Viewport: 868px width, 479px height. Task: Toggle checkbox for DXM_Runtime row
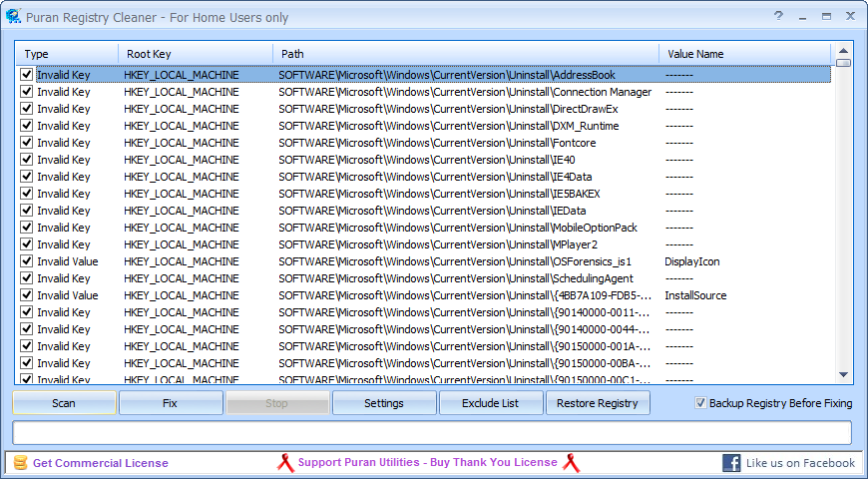click(26, 125)
